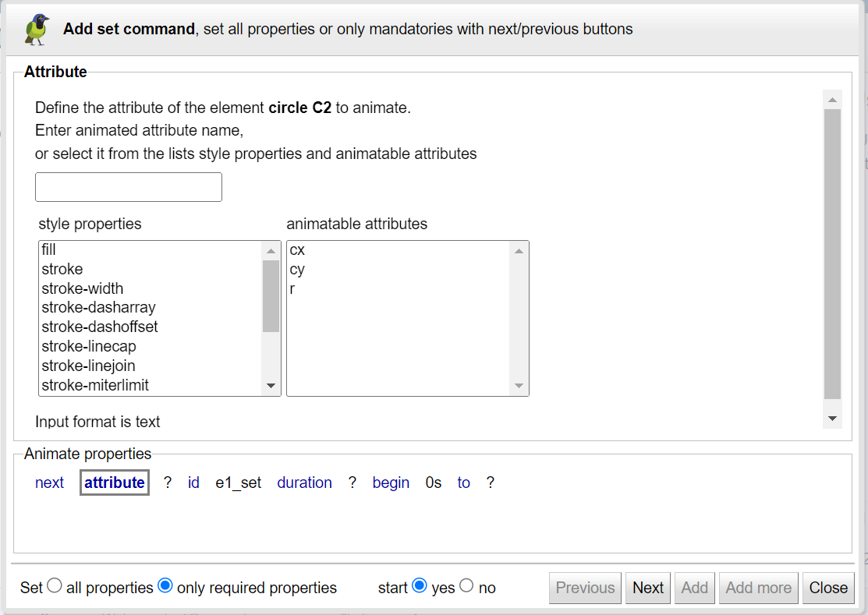Click down arrow of attribute panel scrollbar
Viewport: 868px width, 615px height.
click(x=832, y=419)
